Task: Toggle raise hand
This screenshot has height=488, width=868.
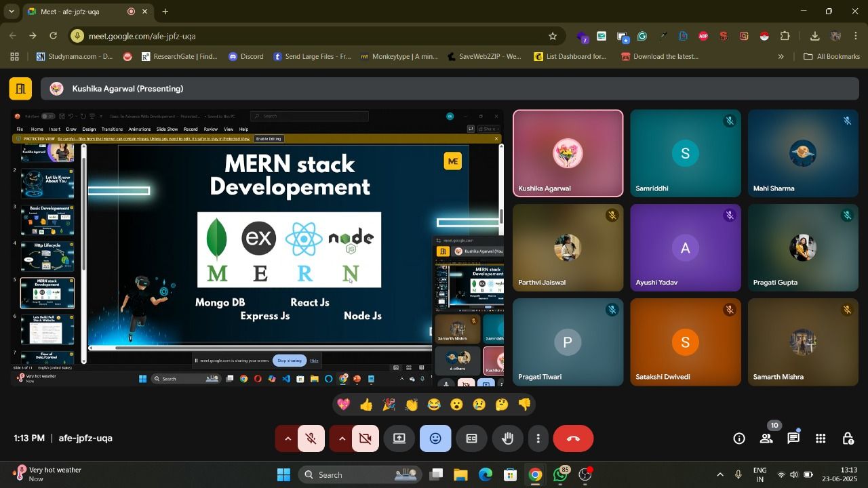Action: coord(507,439)
